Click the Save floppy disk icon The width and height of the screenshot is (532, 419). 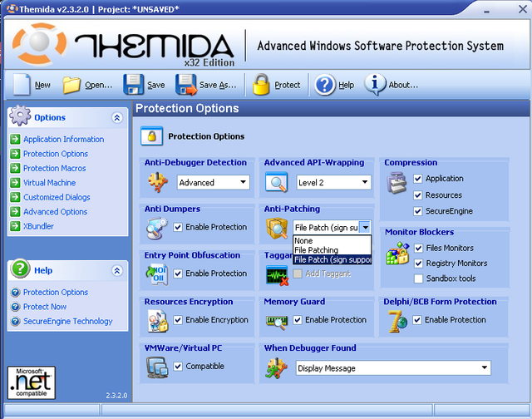(134, 85)
